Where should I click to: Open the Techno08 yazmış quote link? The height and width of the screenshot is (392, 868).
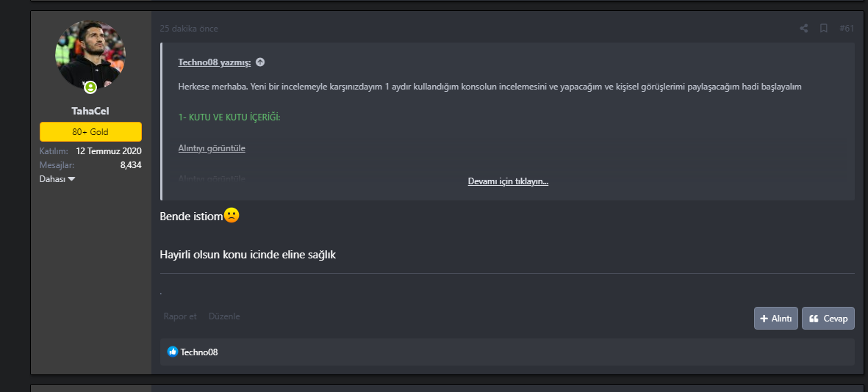214,62
